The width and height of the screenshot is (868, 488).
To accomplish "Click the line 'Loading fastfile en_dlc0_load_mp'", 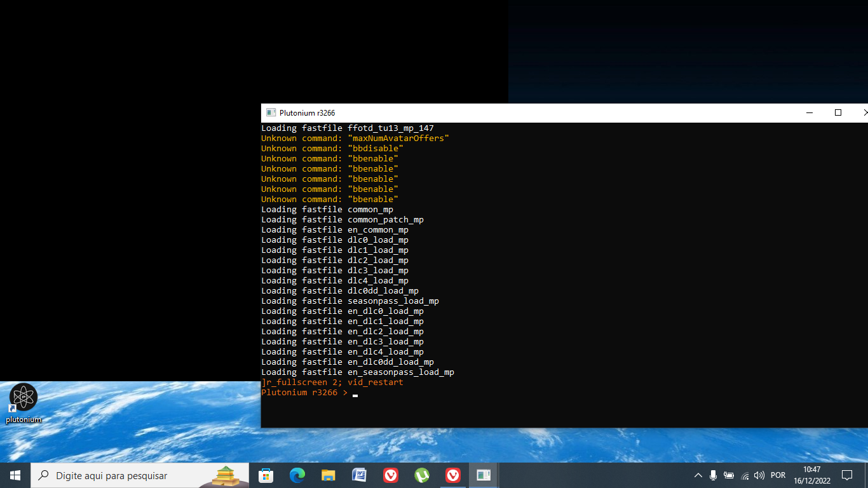I will (x=342, y=311).
